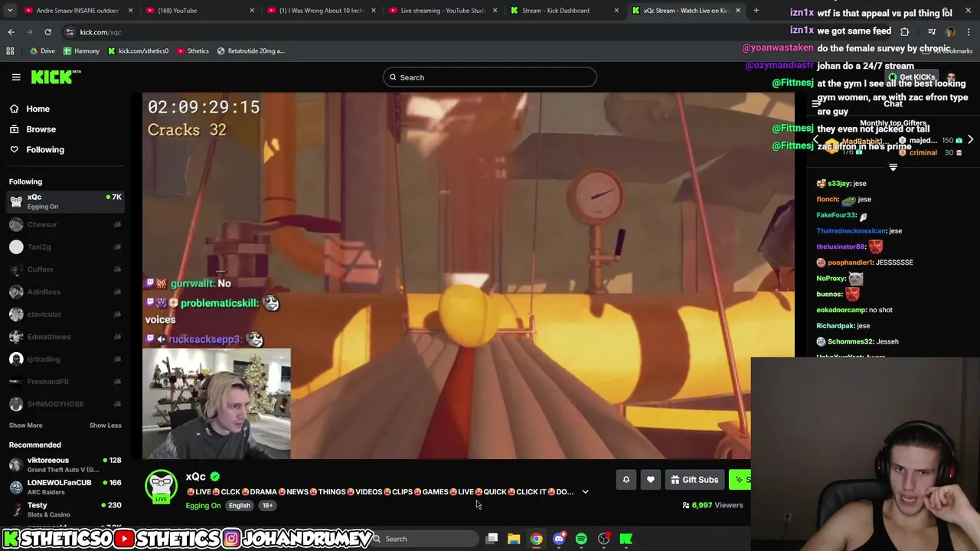Open the Sthetics YouTube bookmark
Viewport: 980px width, 551px height.
pos(192,51)
